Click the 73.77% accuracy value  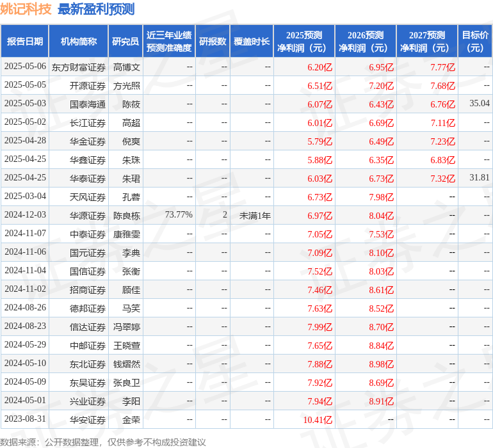click(179, 215)
